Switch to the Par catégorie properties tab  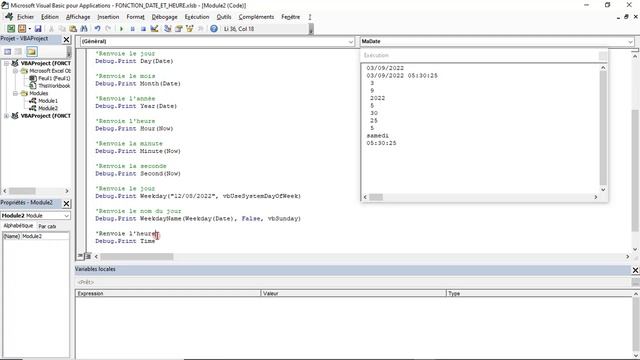pos(47,226)
